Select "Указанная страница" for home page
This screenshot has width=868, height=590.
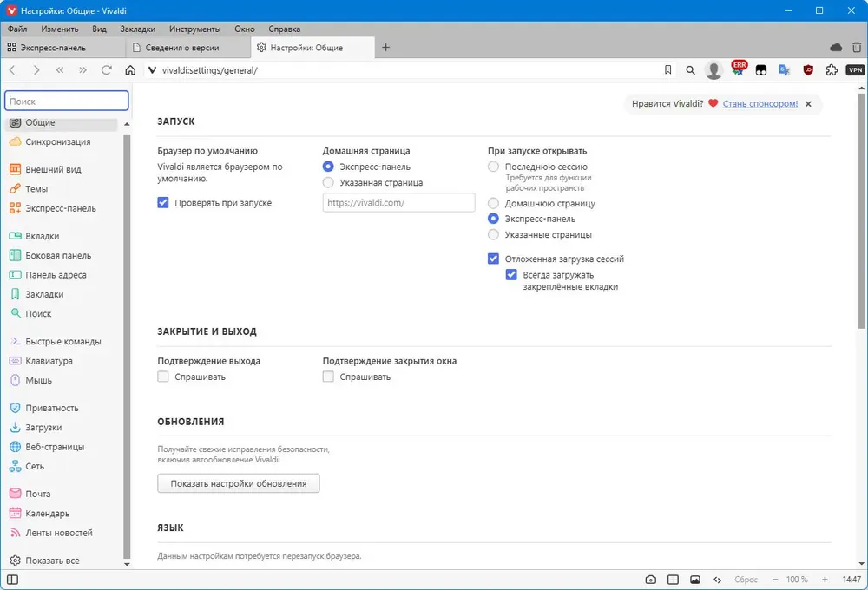tap(328, 183)
